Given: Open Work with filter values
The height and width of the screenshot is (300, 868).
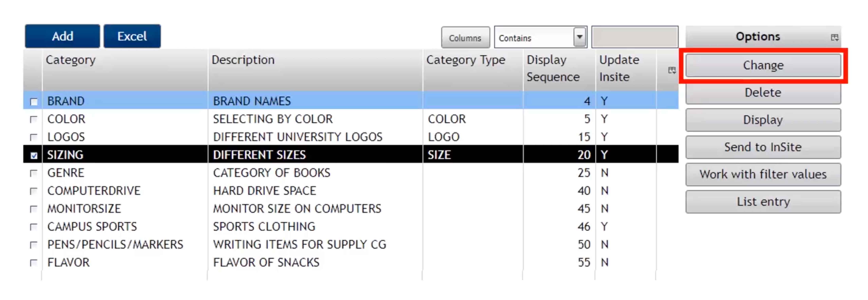Looking at the screenshot, I should click(x=763, y=174).
